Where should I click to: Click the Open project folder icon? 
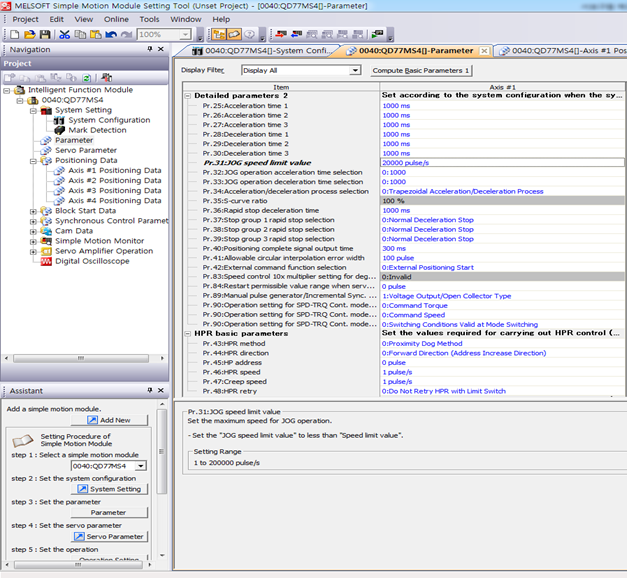30,35
